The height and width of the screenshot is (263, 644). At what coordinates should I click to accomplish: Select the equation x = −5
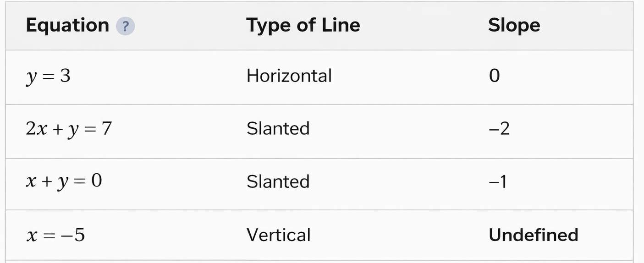(x=55, y=236)
